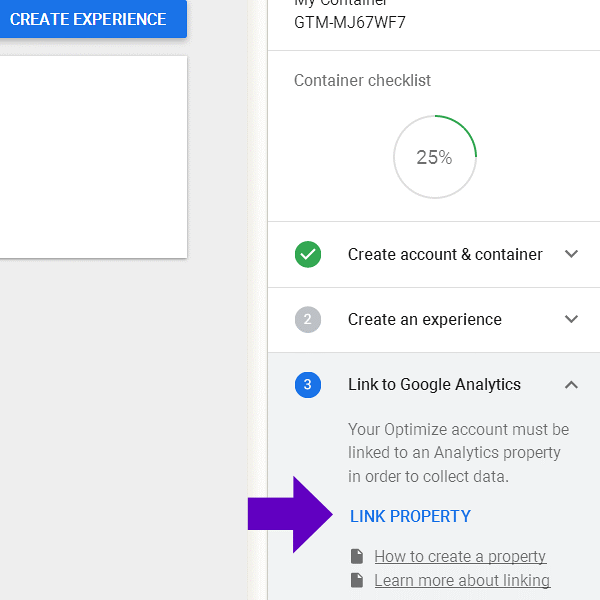Select the Create account & container step label
Viewport: 600px width, 600px height.
point(445,254)
